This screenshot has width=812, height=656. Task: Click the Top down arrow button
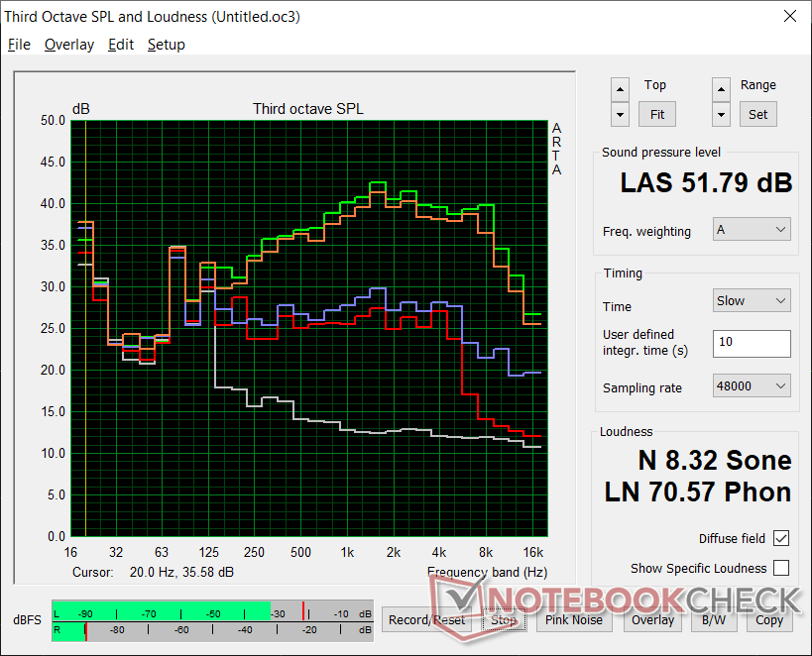[620, 114]
